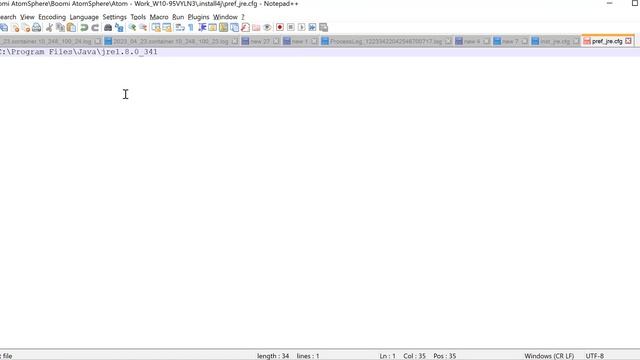Open the ? help menu
The width and height of the screenshot is (640, 360).
(x=243, y=17)
